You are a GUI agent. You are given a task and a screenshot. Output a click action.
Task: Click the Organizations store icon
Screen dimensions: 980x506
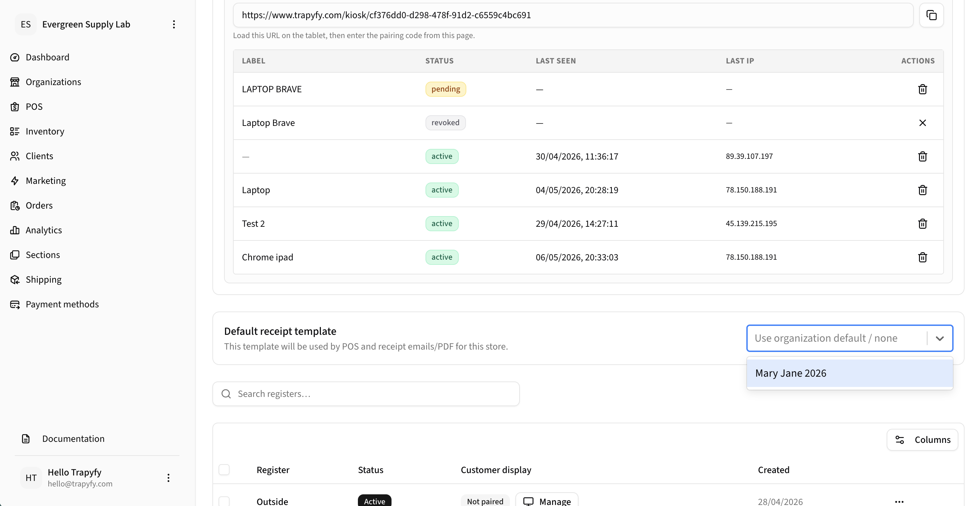click(15, 82)
